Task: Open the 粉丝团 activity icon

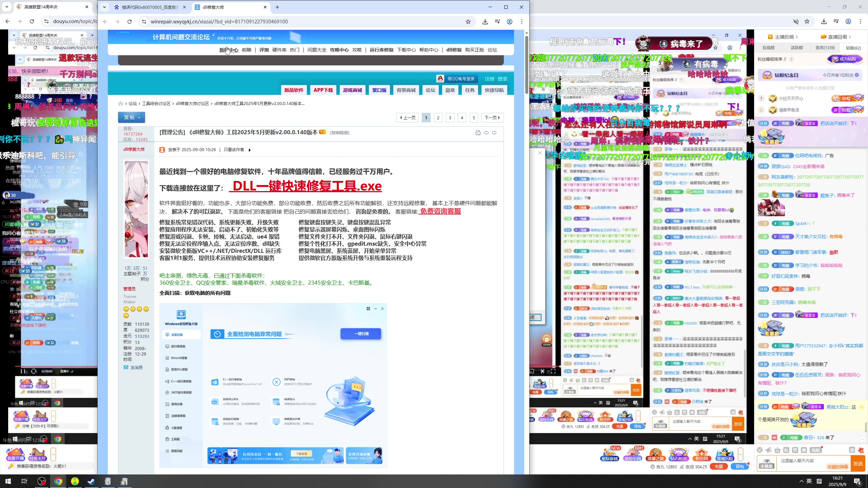Action: pos(702,454)
